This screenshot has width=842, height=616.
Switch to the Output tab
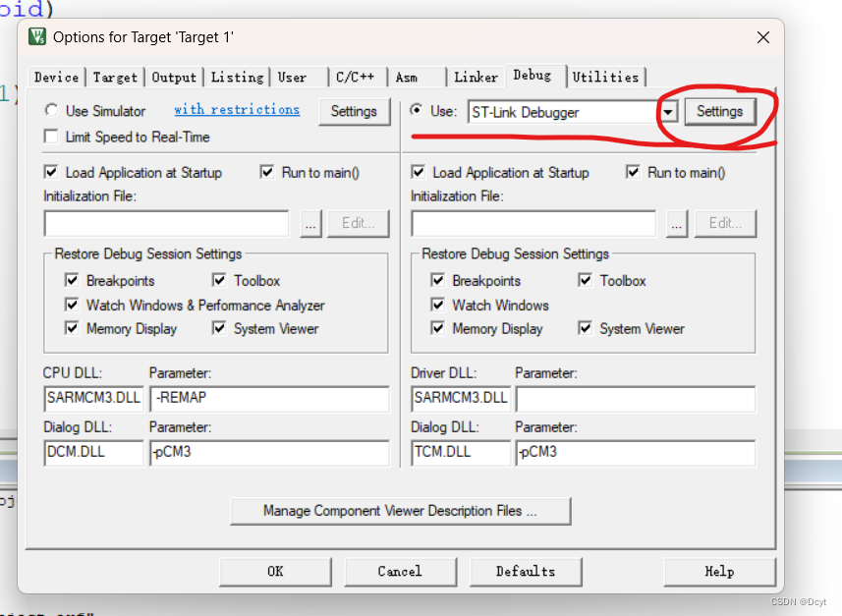[x=174, y=78]
